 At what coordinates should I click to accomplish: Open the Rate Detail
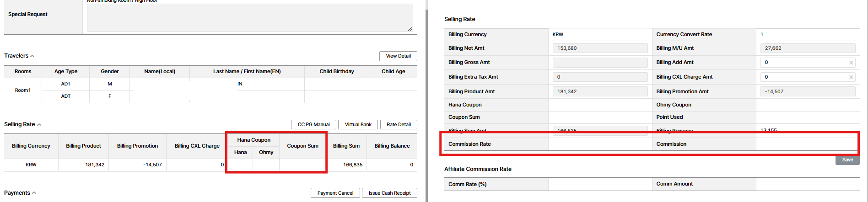pos(399,125)
